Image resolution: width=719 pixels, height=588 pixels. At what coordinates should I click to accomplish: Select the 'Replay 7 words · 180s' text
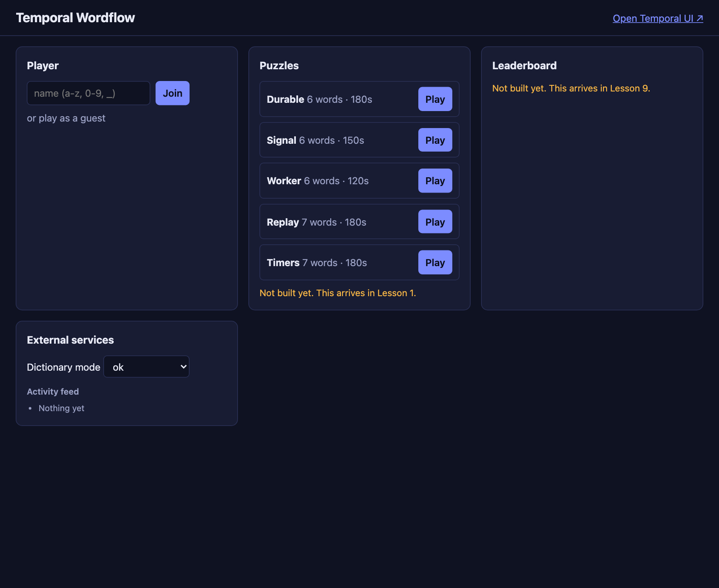pos(316,222)
